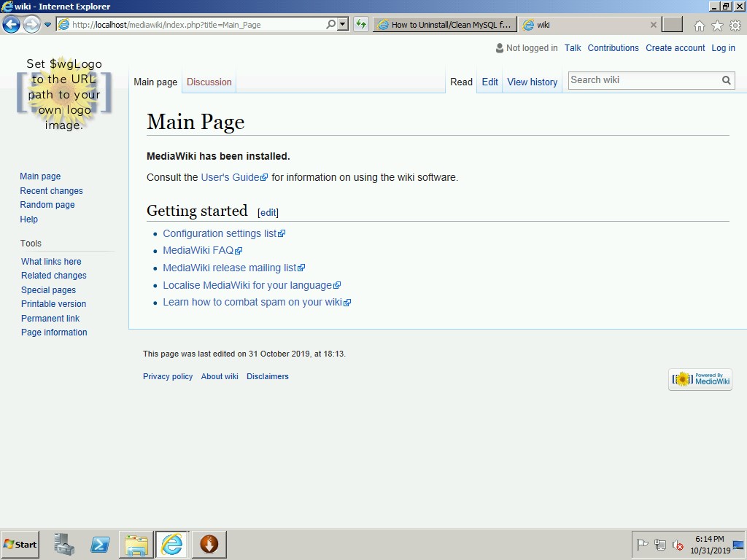The width and height of the screenshot is (747, 560).
Task: Click the Internet Explorer title bar icon
Action: coord(7,6)
